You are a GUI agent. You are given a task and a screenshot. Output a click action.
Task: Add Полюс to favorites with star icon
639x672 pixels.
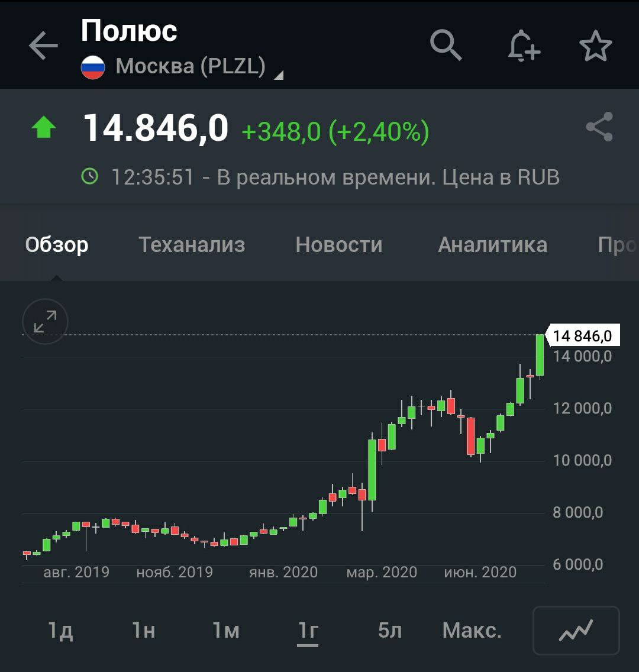595,46
